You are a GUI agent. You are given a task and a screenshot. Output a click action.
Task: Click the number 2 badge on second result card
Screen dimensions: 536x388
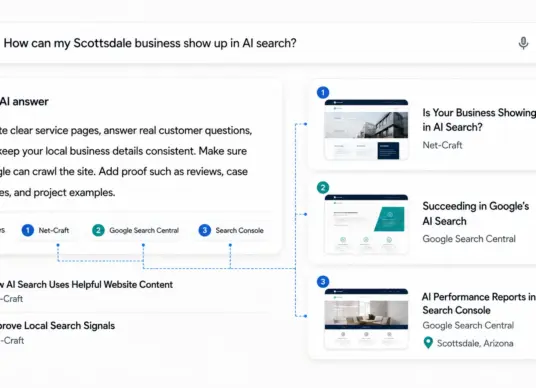(323, 187)
